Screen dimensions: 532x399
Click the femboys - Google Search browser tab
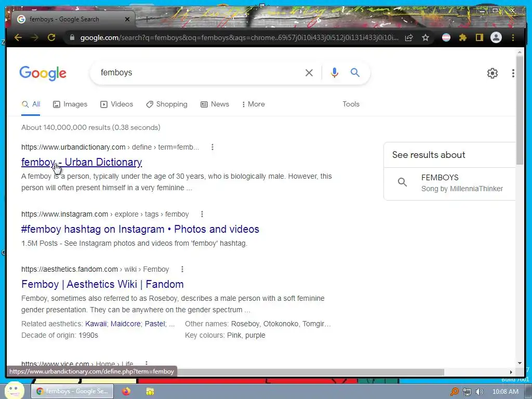point(74,19)
